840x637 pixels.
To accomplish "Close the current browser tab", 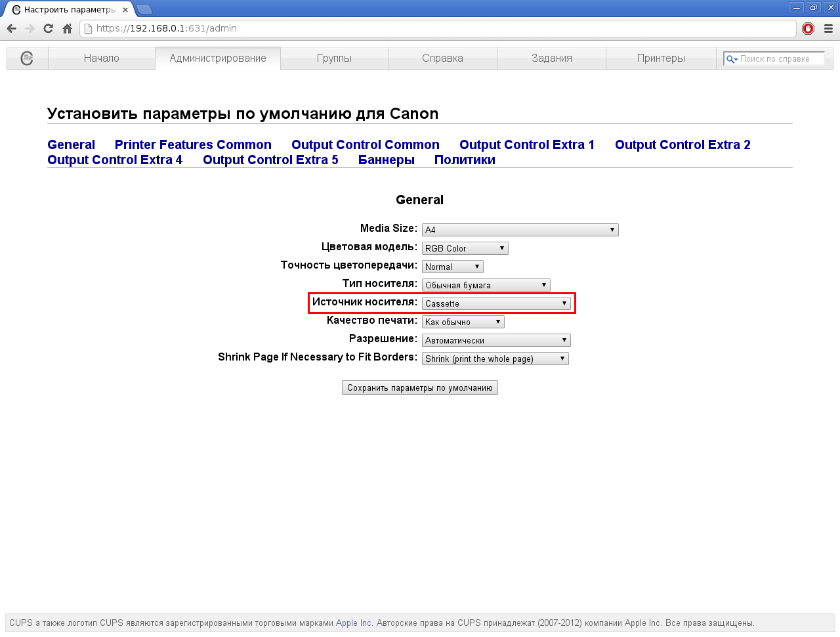I will [x=125, y=10].
